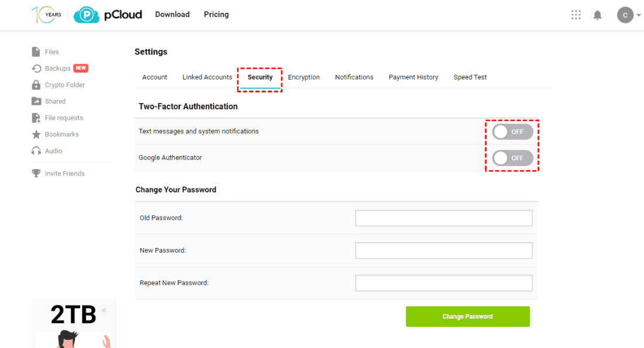644x348 pixels.
Task: Go to the Pricing page link
Action: pos(216,15)
